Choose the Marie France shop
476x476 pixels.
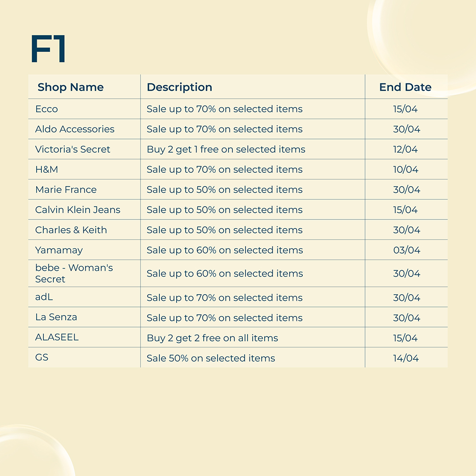click(66, 189)
